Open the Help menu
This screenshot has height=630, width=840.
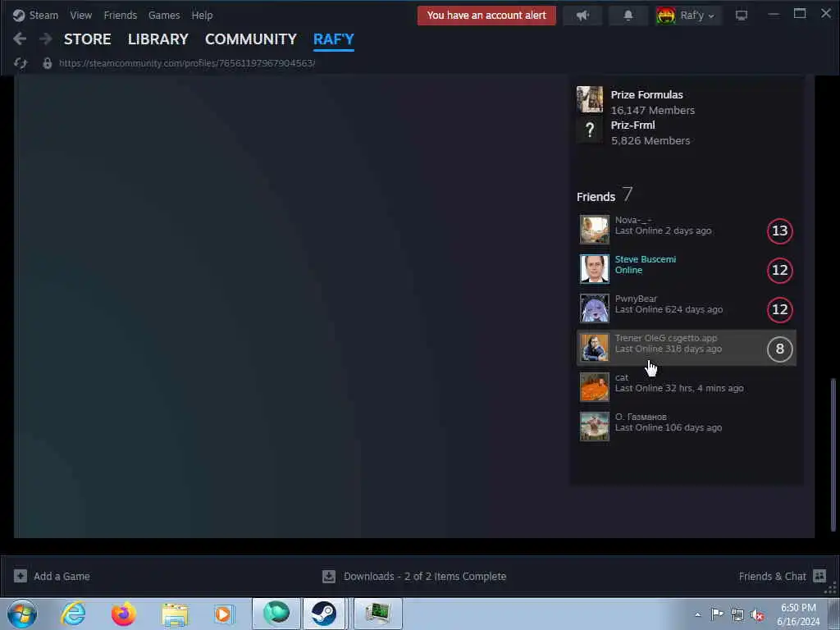[x=202, y=15]
